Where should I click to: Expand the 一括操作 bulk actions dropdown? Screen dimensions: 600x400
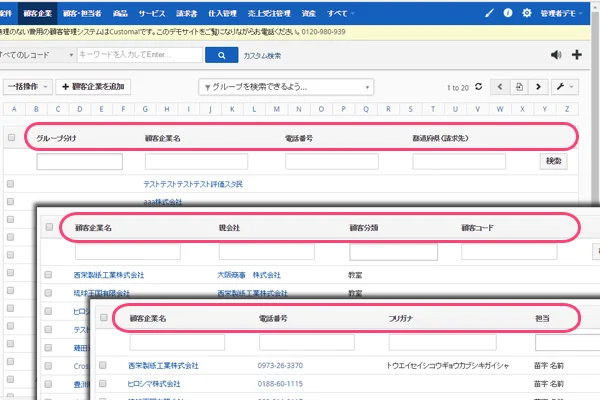(27, 87)
